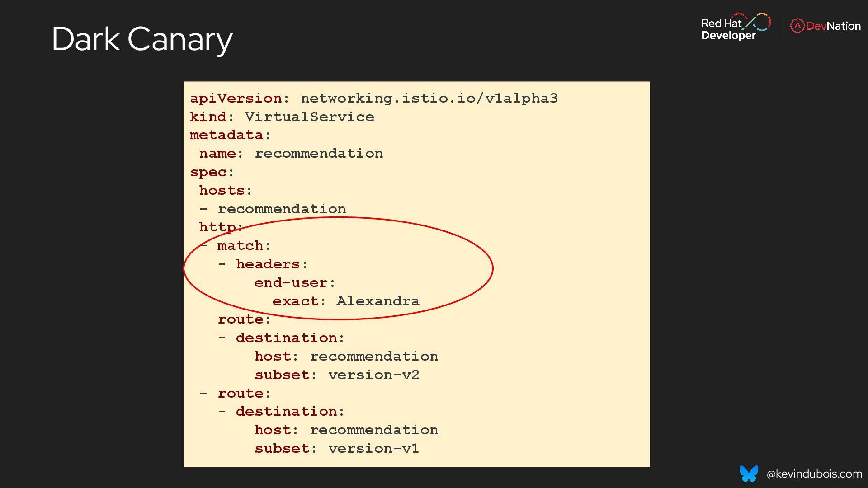Click the subset version-v1 value
The image size is (868, 488).
point(373,449)
